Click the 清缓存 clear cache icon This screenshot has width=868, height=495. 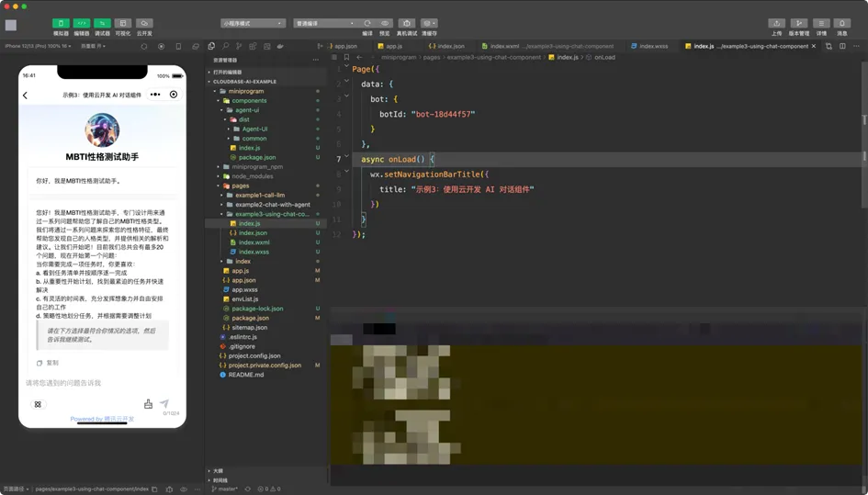(x=429, y=23)
